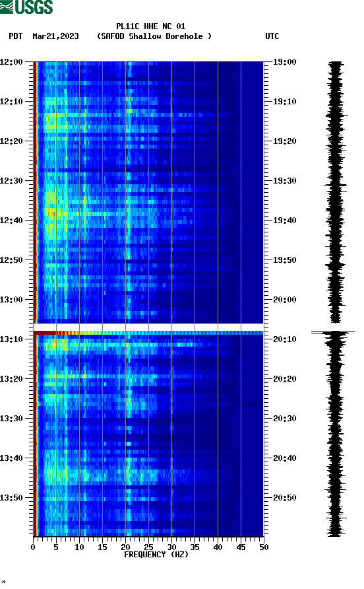Click the '10' frequency axis tick label
Viewport: 364px width, 589px height.
click(79, 547)
